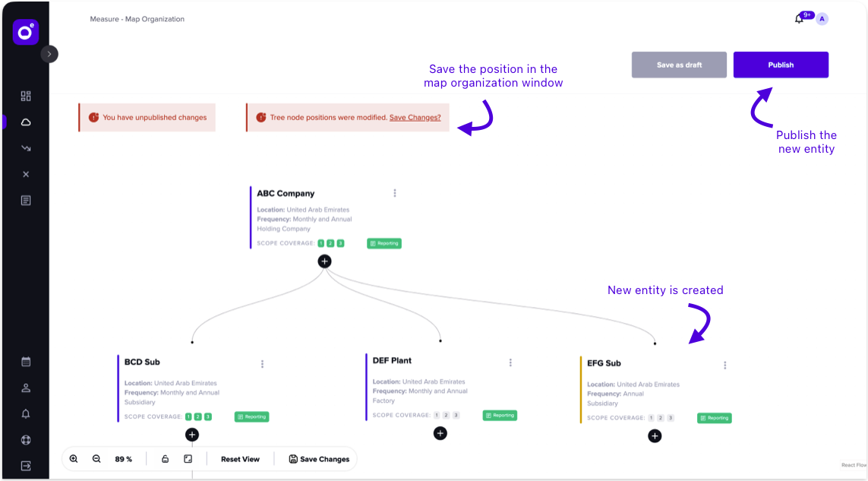Open the calendar icon in sidebar
Viewport: 868px width, 481px height.
pos(26,362)
